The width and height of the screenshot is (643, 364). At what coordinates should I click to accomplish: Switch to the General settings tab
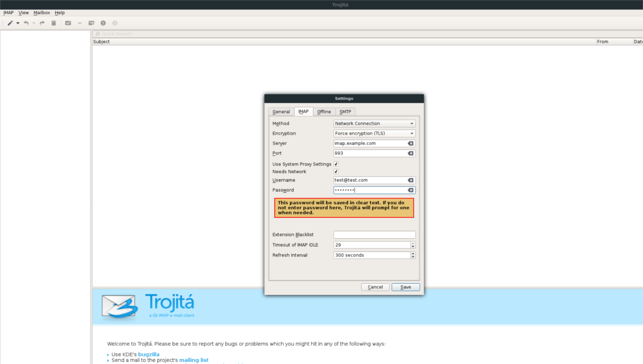(x=281, y=112)
